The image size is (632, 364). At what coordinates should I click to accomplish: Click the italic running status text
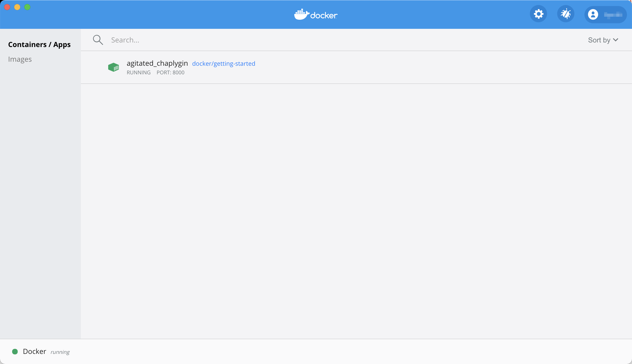tap(60, 352)
